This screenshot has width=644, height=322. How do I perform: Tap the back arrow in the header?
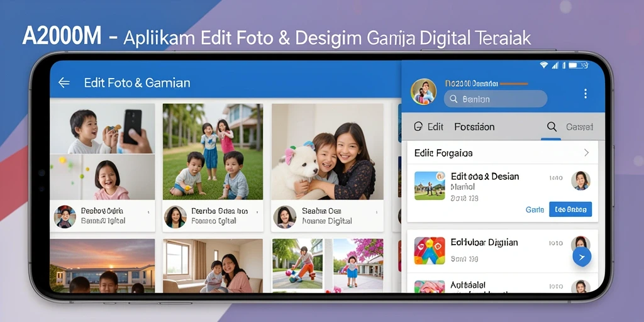coord(64,82)
